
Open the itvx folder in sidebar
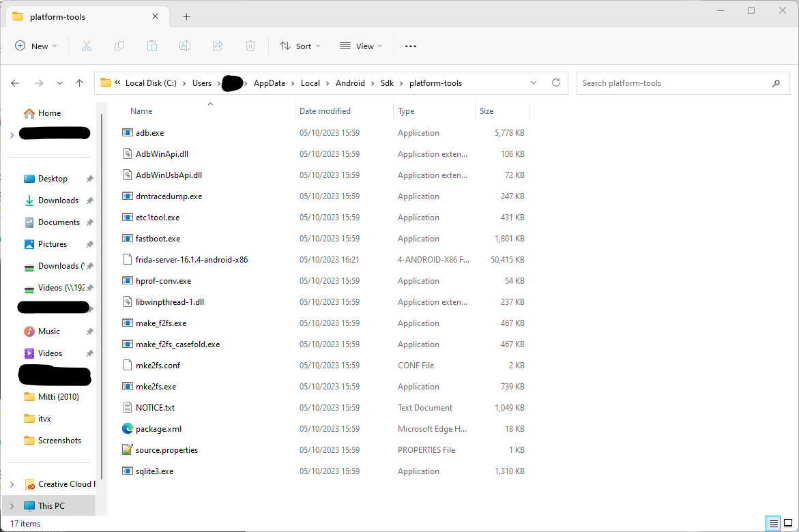[44, 419]
